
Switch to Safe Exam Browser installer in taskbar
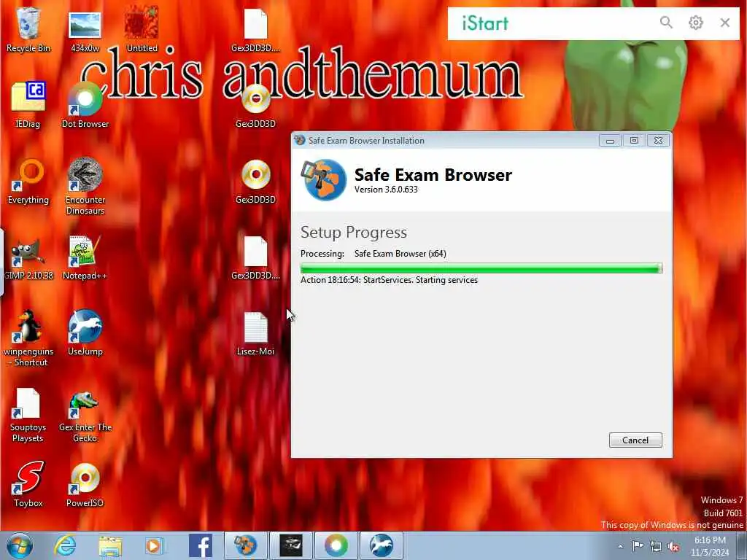coord(246,545)
